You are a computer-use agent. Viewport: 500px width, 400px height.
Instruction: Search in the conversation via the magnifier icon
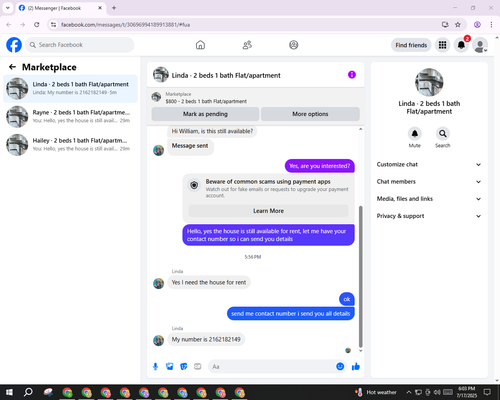tap(443, 134)
